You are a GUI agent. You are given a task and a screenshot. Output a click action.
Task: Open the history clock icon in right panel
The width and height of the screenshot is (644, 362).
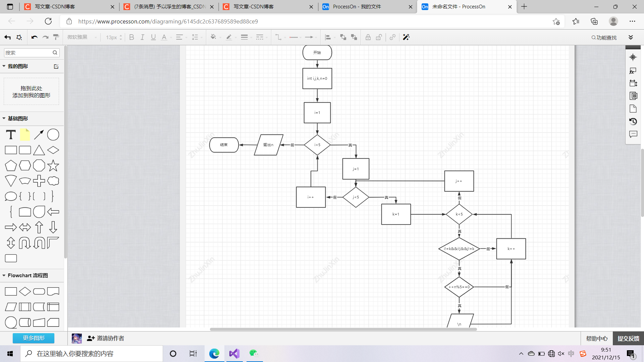[633, 121]
